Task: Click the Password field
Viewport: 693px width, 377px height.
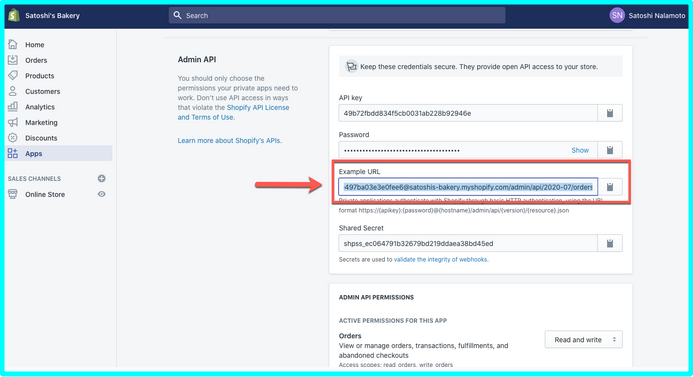Action: pyautogui.click(x=468, y=150)
